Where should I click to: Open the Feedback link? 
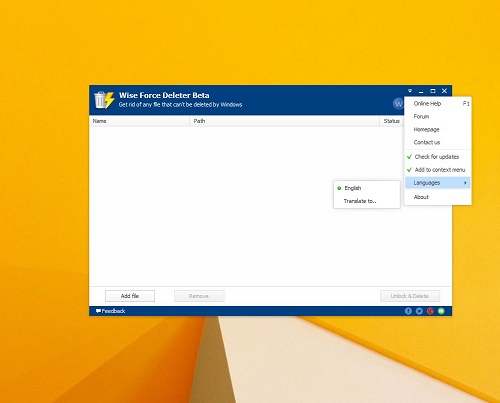[110, 311]
